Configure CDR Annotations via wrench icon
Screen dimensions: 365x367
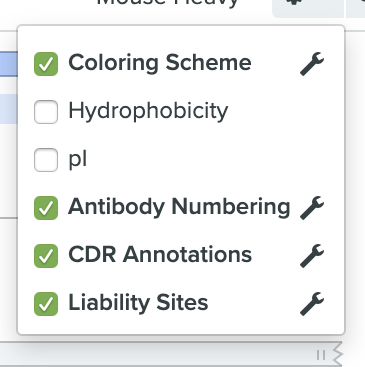pos(312,256)
